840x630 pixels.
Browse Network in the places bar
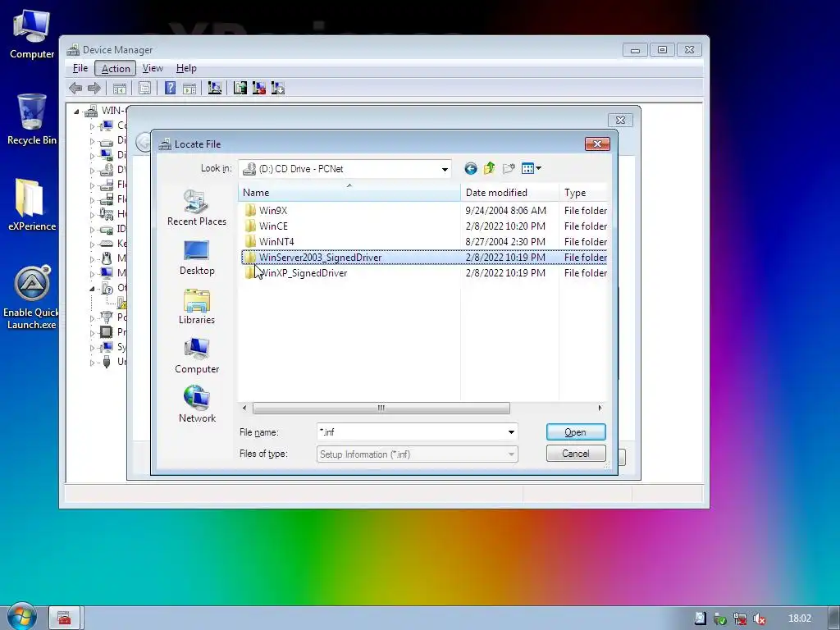[197, 404]
